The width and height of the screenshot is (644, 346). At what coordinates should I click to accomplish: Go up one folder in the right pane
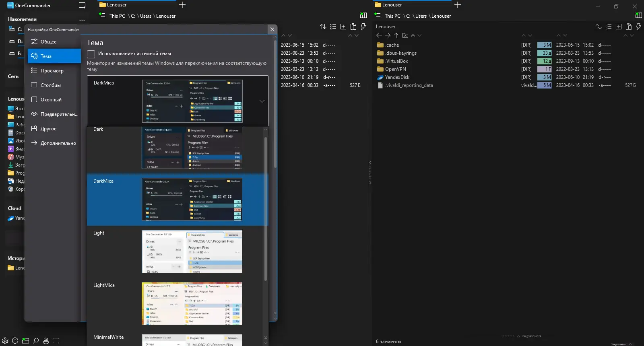pos(396,35)
